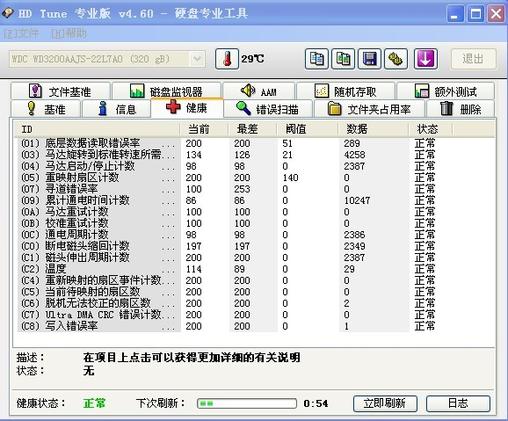Click the floppy disk save icon

point(370,59)
